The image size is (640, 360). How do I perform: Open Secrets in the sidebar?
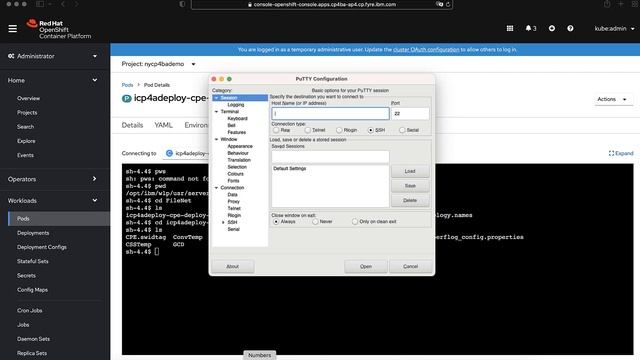click(26, 276)
